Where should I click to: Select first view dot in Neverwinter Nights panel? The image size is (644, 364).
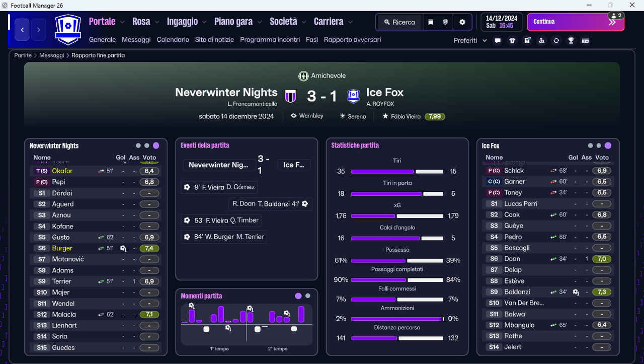tap(138, 145)
